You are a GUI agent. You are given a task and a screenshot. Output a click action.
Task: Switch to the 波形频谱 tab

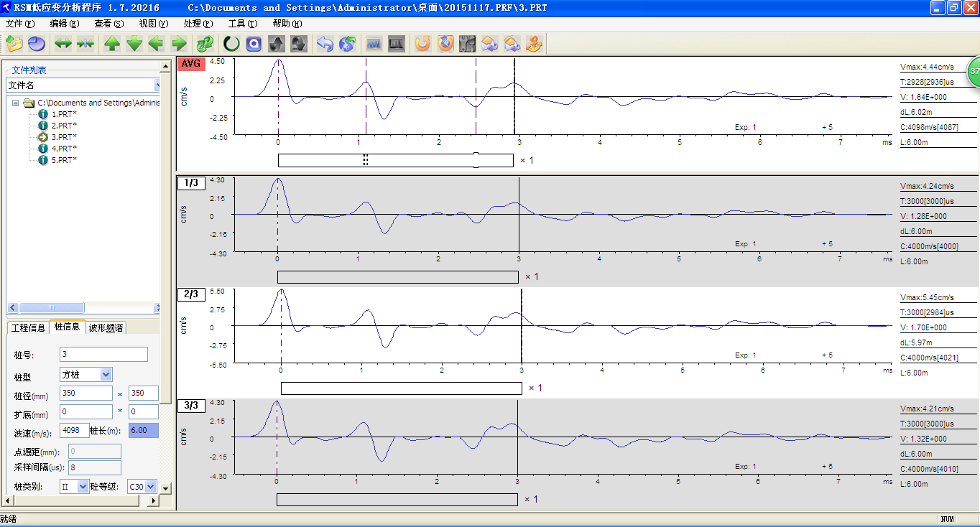106,327
